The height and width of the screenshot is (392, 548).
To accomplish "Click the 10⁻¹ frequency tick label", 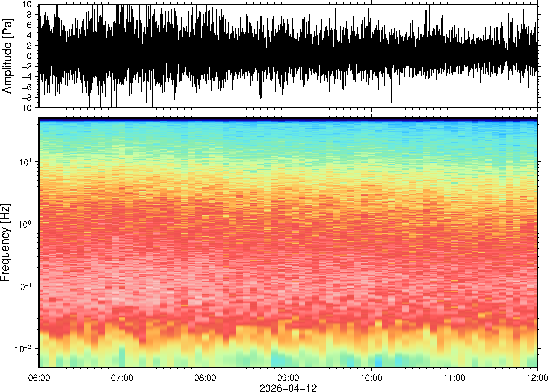I will (x=24, y=286).
